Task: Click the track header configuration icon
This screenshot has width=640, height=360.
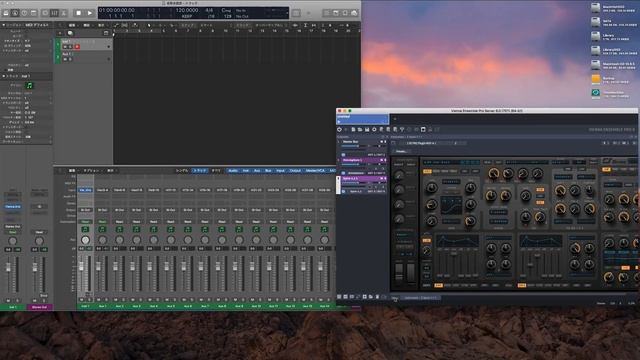Action: [x=106, y=33]
